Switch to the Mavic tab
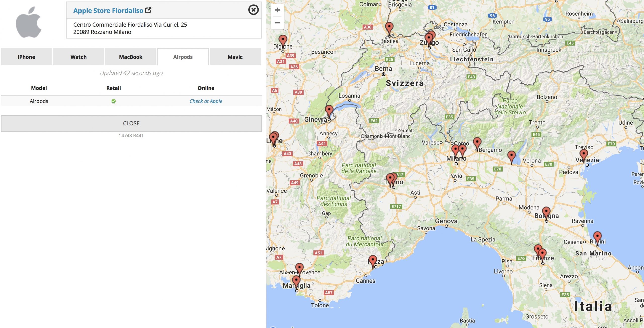 tap(235, 57)
